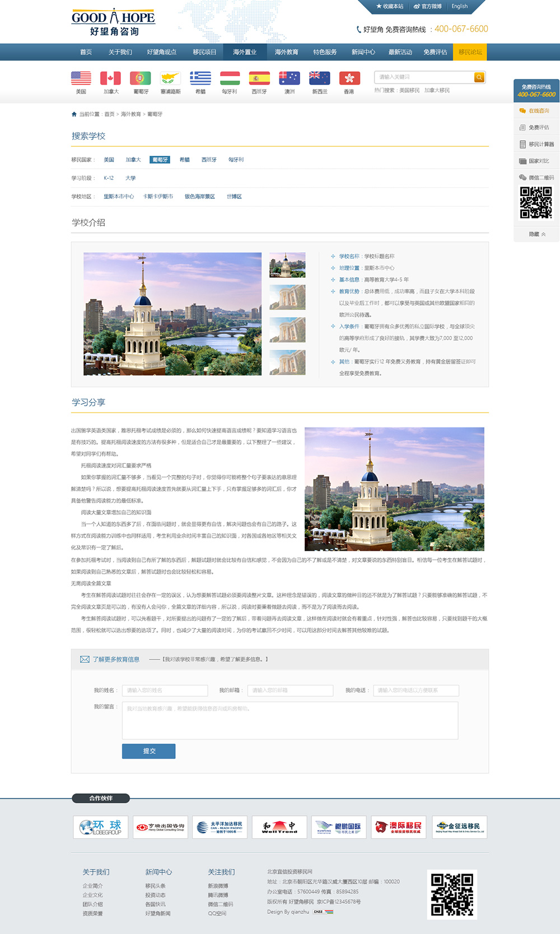
Task: Click the orange search magnifier button
Action: [479, 77]
